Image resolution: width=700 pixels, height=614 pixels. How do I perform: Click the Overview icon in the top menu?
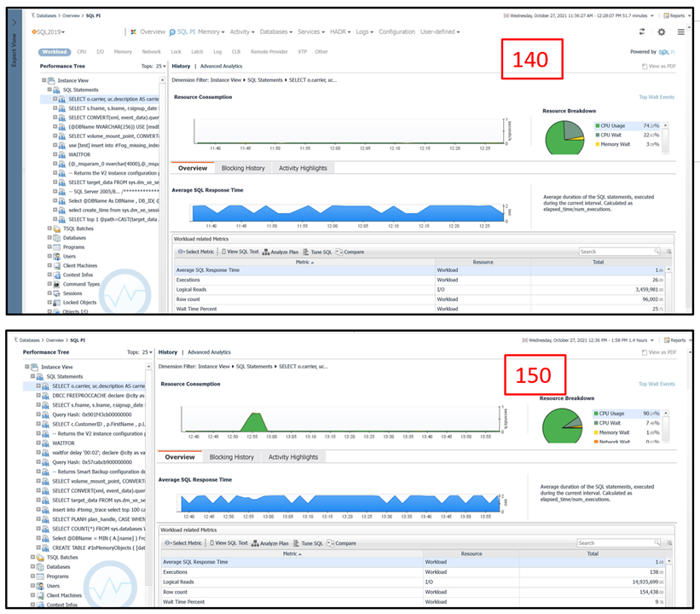133,32
